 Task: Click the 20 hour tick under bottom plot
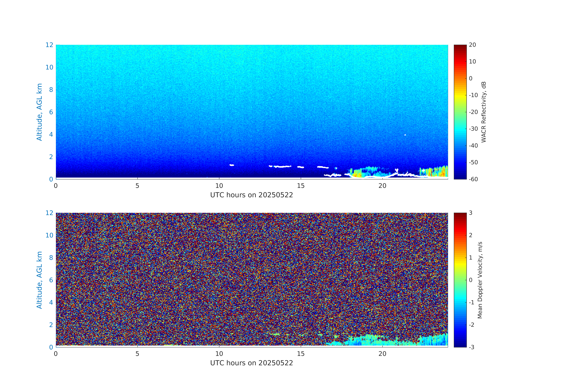[382, 354]
